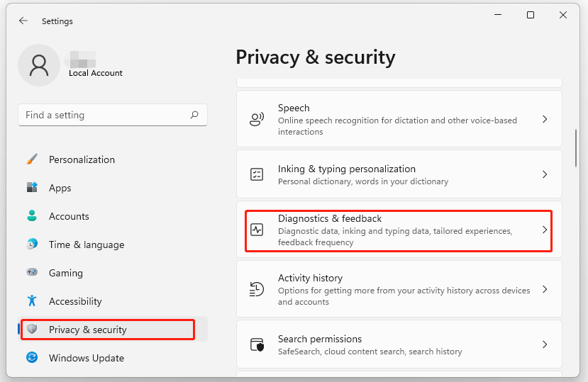Image resolution: width=588 pixels, height=382 pixels.
Task: Go to Time & language section
Action: point(86,245)
